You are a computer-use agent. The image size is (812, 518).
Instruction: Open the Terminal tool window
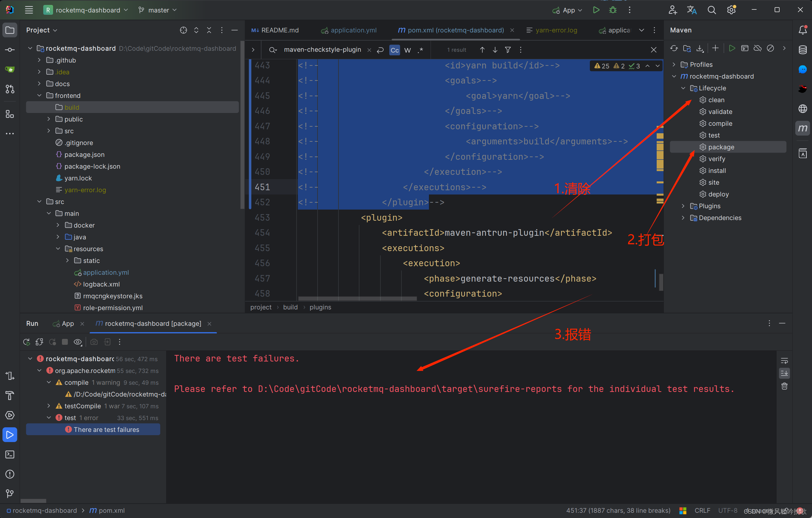(10, 454)
